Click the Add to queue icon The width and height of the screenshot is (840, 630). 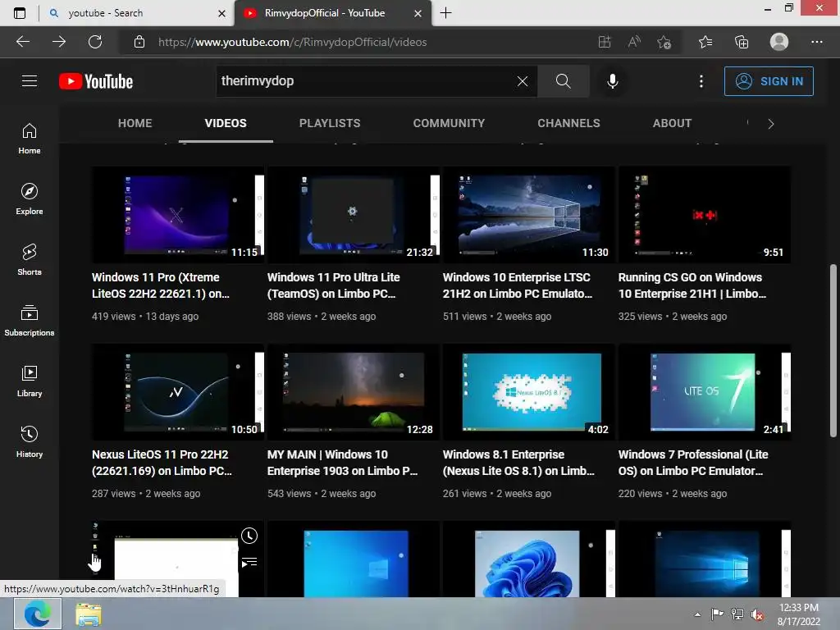pos(249,562)
